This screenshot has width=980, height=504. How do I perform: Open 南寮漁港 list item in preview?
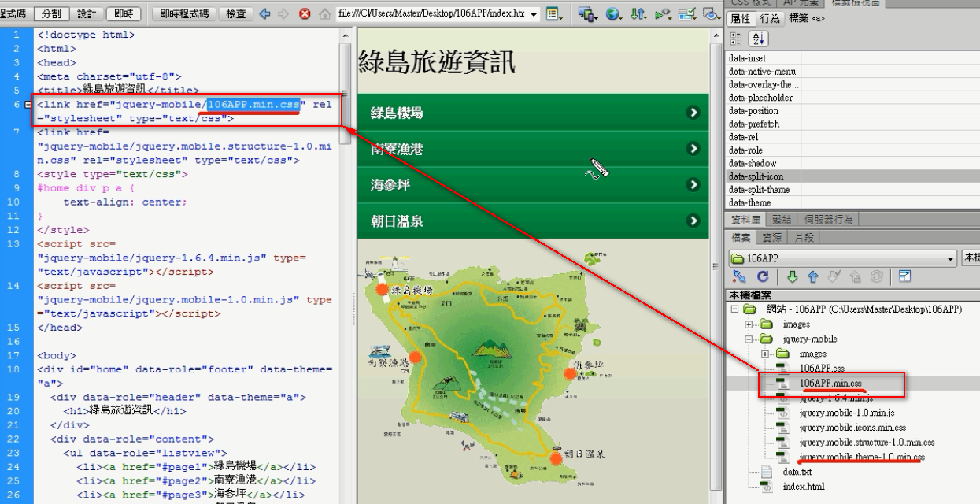(x=533, y=149)
